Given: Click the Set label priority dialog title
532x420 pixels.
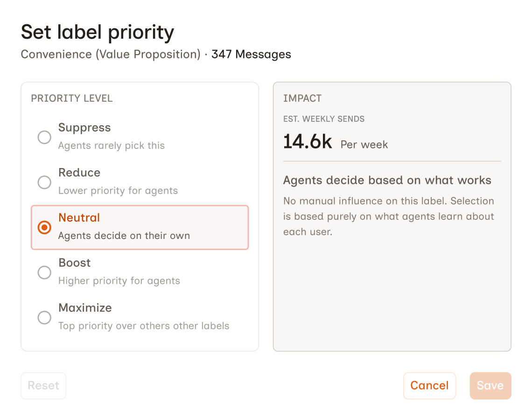Looking at the screenshot, I should point(97,32).
